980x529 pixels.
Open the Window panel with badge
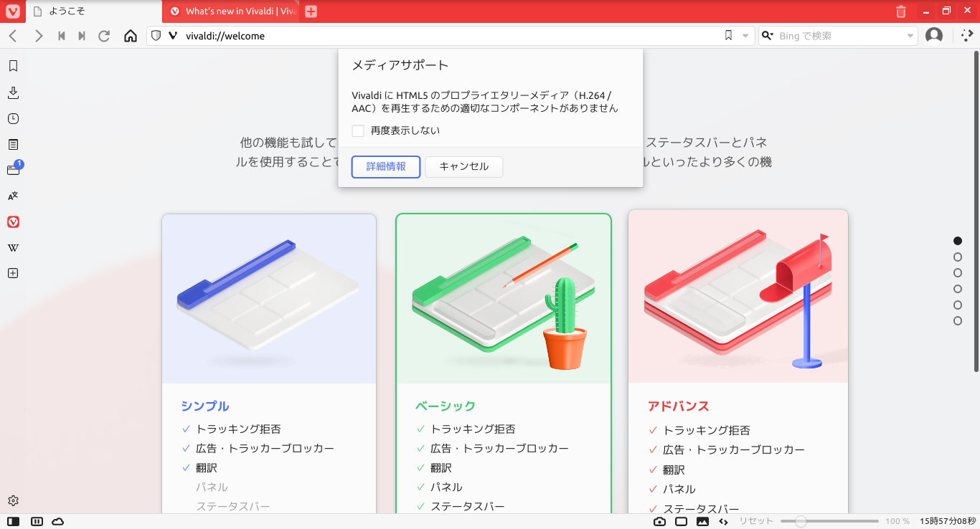click(x=13, y=170)
